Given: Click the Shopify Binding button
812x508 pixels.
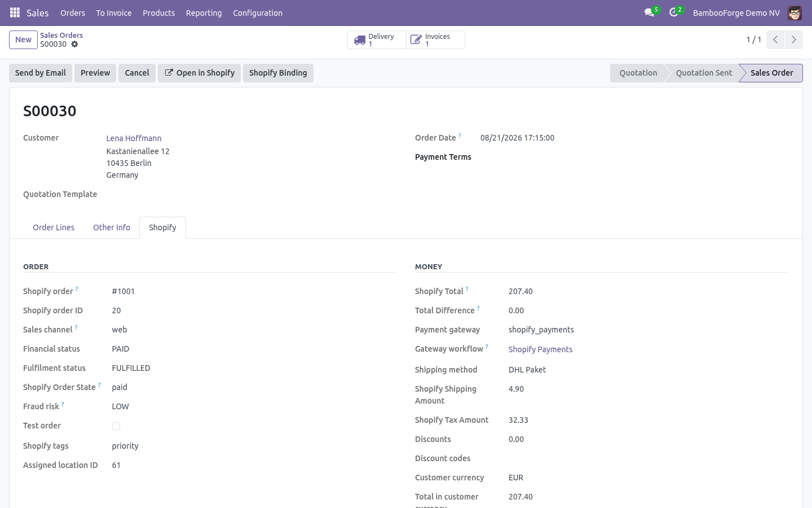Looking at the screenshot, I should click(278, 73).
